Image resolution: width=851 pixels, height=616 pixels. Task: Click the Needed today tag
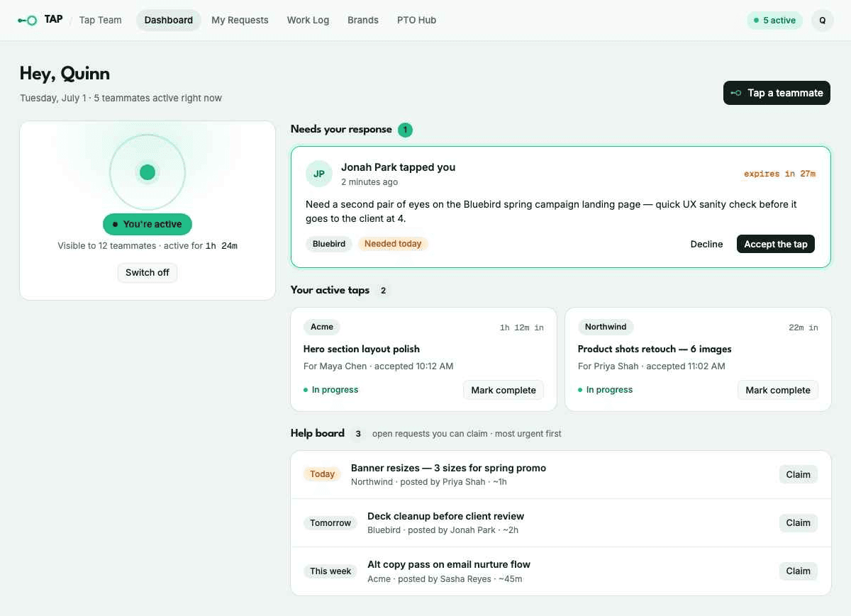pyautogui.click(x=393, y=244)
